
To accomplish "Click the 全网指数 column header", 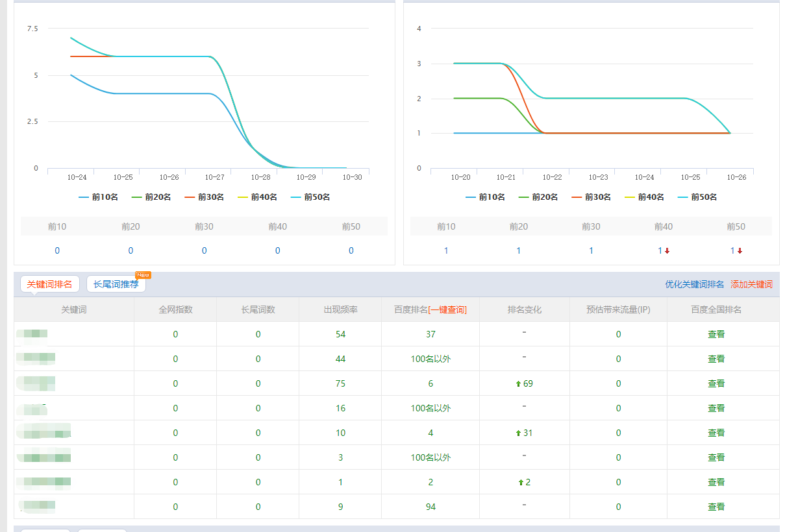I will click(175, 309).
